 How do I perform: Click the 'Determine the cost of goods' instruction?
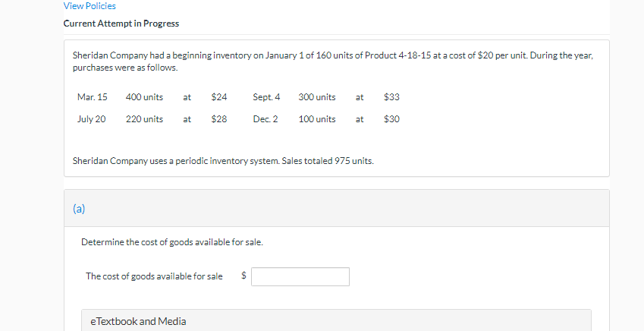point(172,242)
